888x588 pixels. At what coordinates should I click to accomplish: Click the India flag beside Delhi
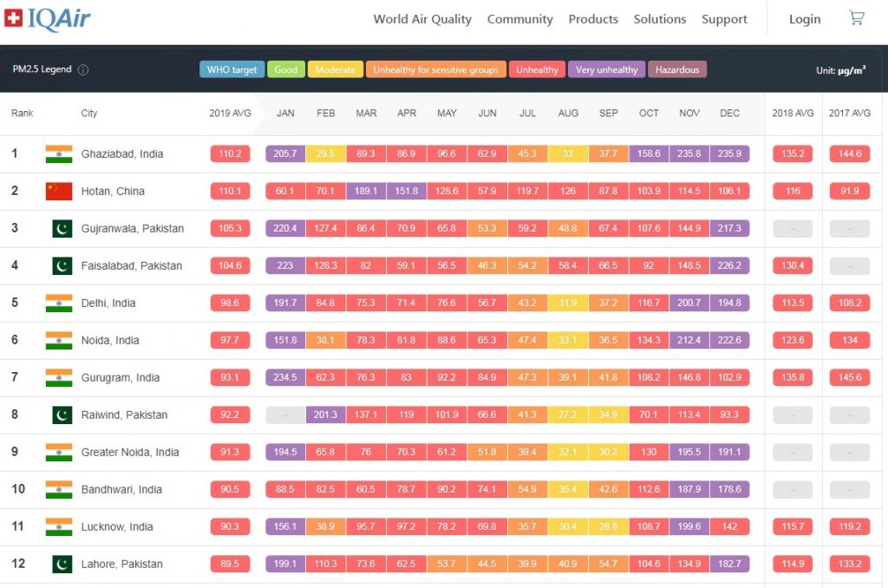(59, 303)
